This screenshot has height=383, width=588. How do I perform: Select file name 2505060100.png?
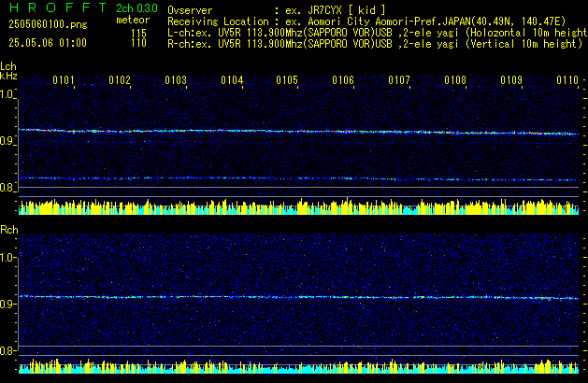pyautogui.click(x=48, y=24)
